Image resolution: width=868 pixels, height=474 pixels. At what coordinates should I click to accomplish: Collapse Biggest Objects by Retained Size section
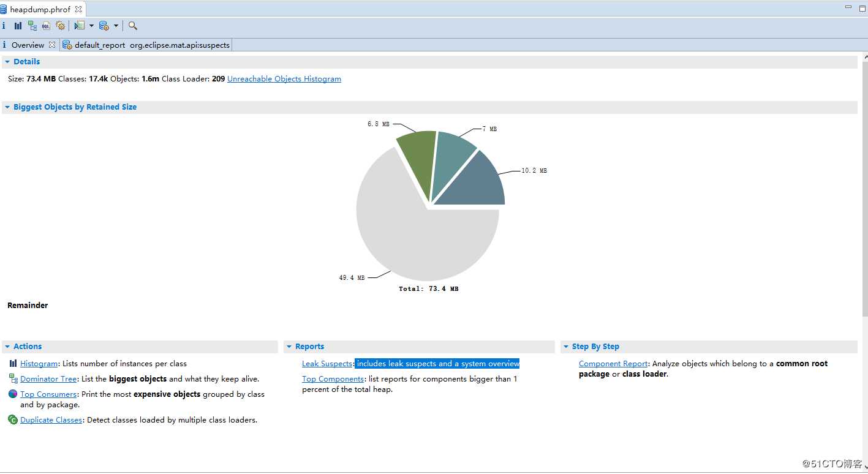[7, 107]
